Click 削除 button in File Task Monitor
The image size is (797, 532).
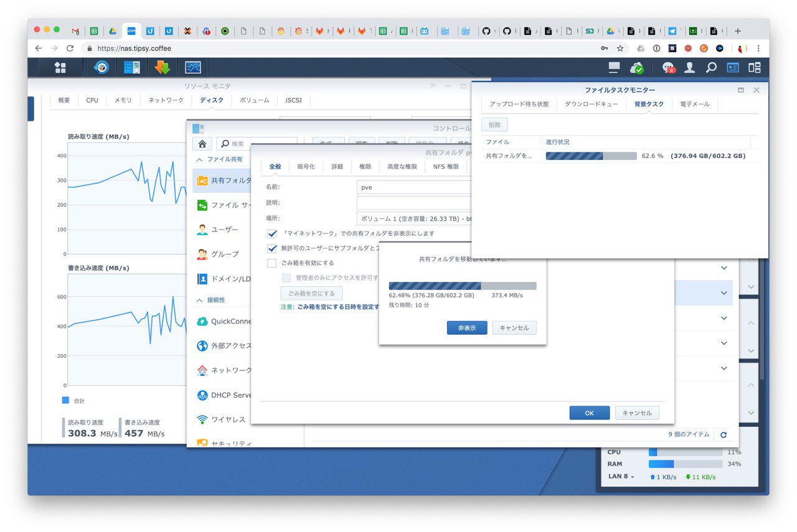pyautogui.click(x=494, y=125)
